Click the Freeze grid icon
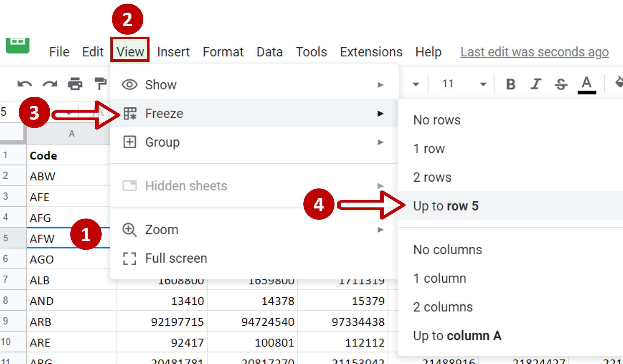This screenshot has height=364, width=623. point(130,113)
